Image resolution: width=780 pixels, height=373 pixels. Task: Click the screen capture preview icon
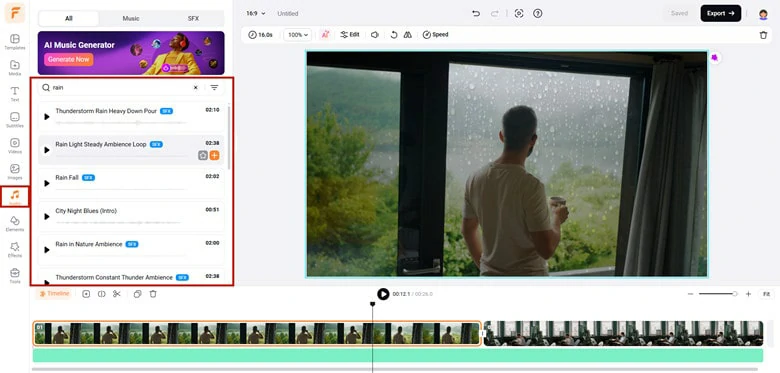pyautogui.click(x=519, y=13)
